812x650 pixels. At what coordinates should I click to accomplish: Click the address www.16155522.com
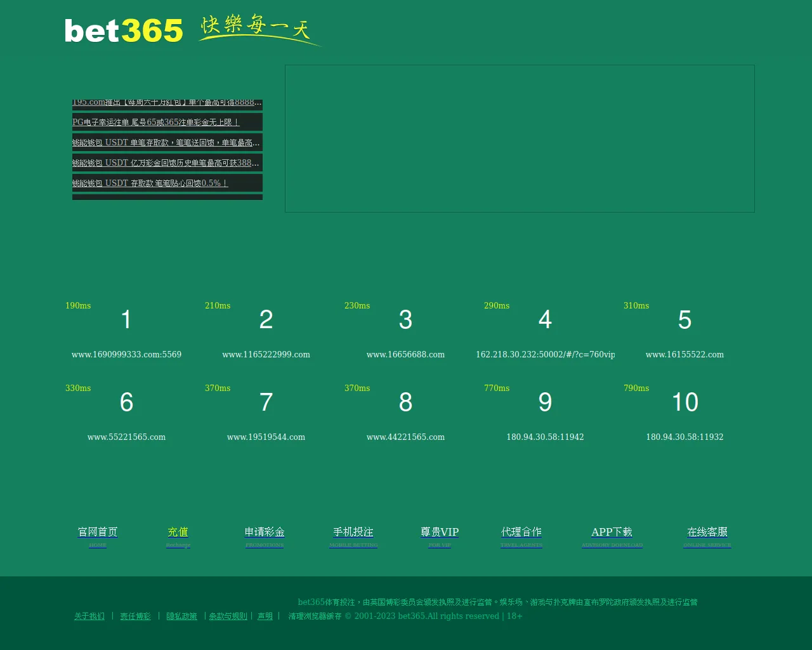[x=684, y=354]
